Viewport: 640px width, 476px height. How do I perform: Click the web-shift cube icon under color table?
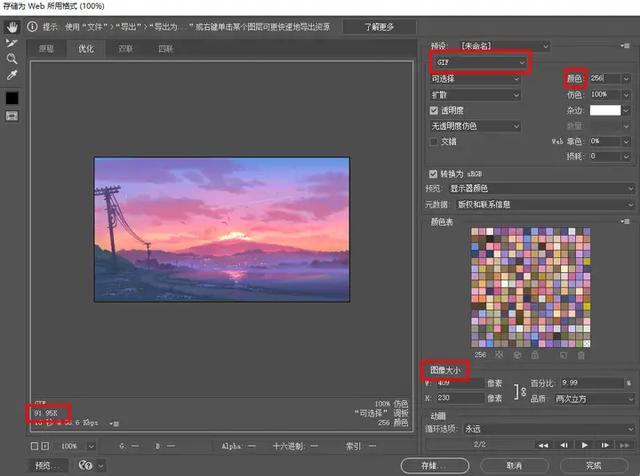click(x=517, y=355)
